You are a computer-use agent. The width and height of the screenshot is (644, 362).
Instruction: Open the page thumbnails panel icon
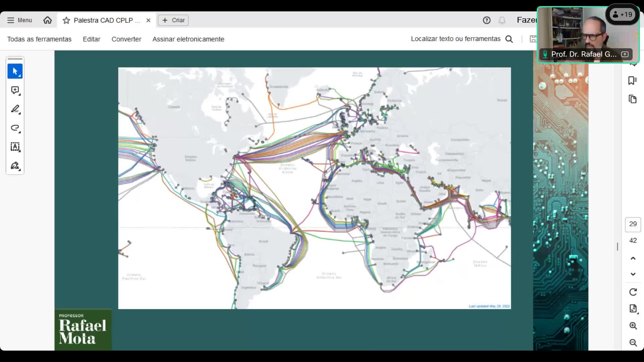coord(633,99)
